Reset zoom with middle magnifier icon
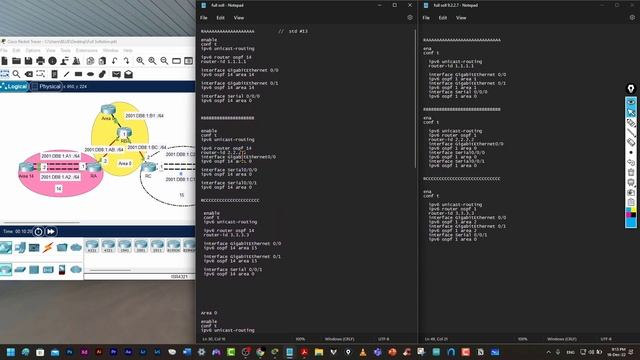This screenshot has height=360, width=640. [x=152, y=61]
